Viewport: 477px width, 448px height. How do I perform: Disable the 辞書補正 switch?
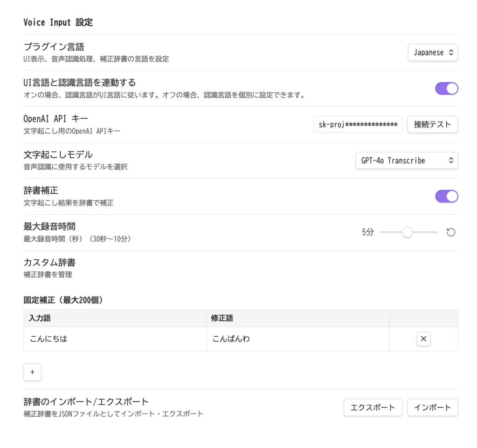pyautogui.click(x=446, y=197)
